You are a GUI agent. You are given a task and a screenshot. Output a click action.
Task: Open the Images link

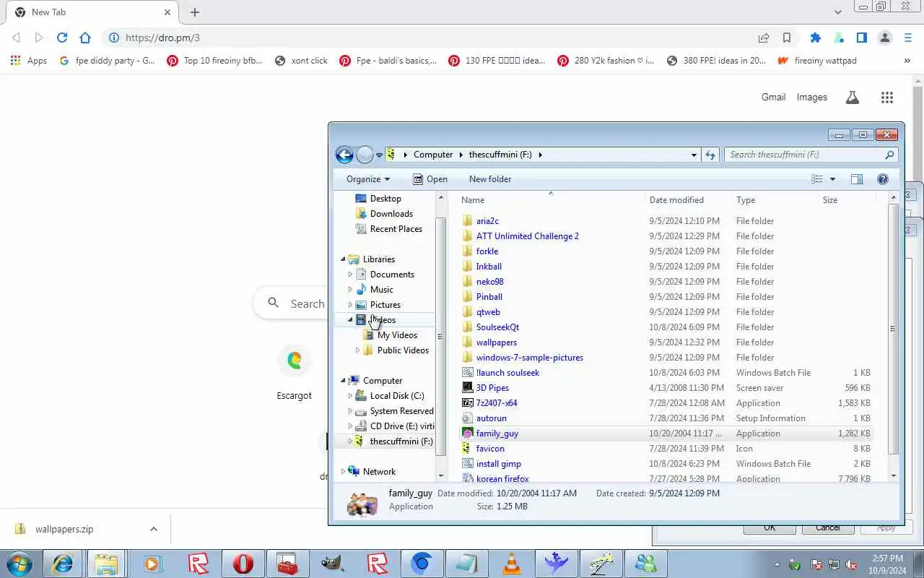[812, 98]
